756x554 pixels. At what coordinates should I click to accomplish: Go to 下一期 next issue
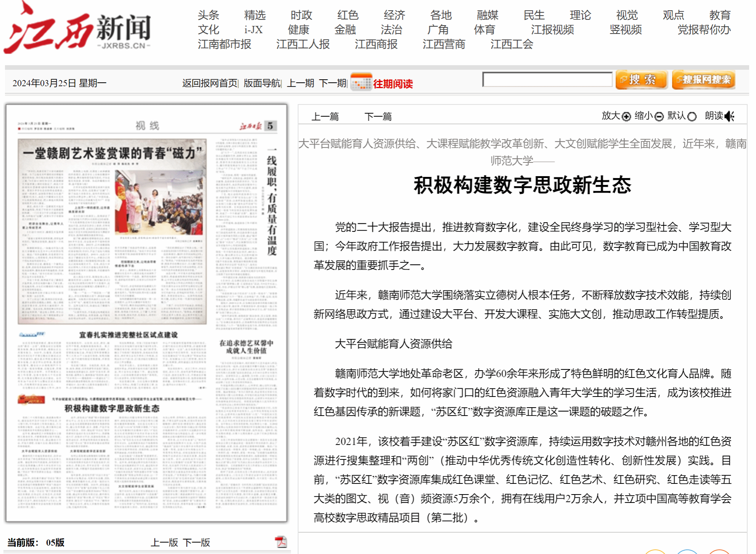[x=333, y=83]
